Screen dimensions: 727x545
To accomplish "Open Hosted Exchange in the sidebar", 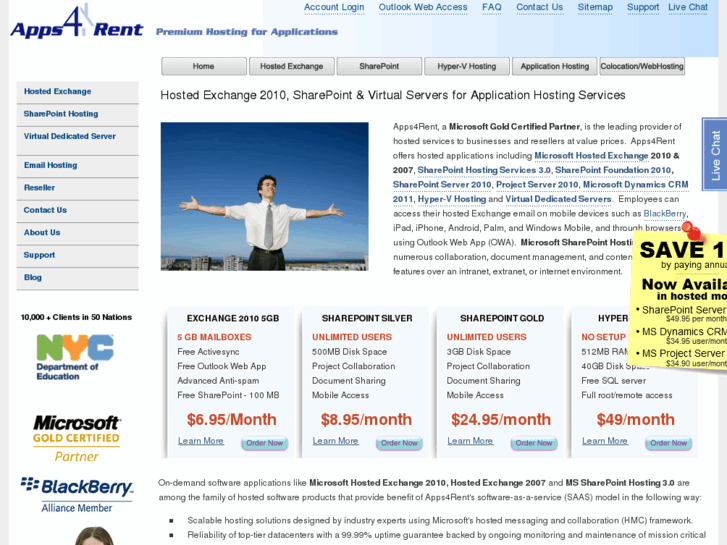I will point(77,92).
